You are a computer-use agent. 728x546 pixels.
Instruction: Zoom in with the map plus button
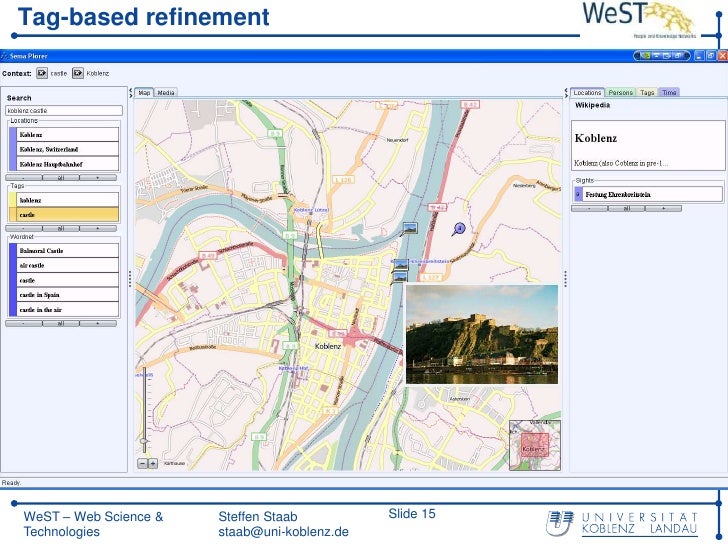pyautogui.click(x=153, y=463)
